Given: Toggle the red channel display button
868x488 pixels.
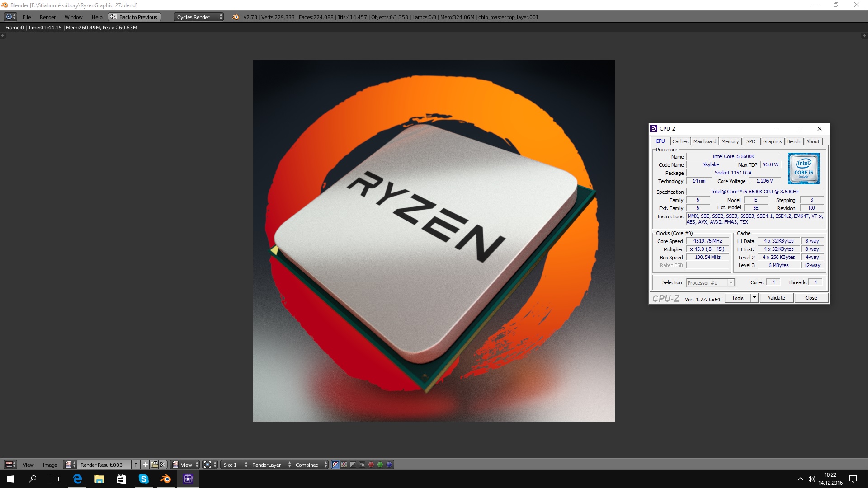Looking at the screenshot, I should (x=371, y=465).
